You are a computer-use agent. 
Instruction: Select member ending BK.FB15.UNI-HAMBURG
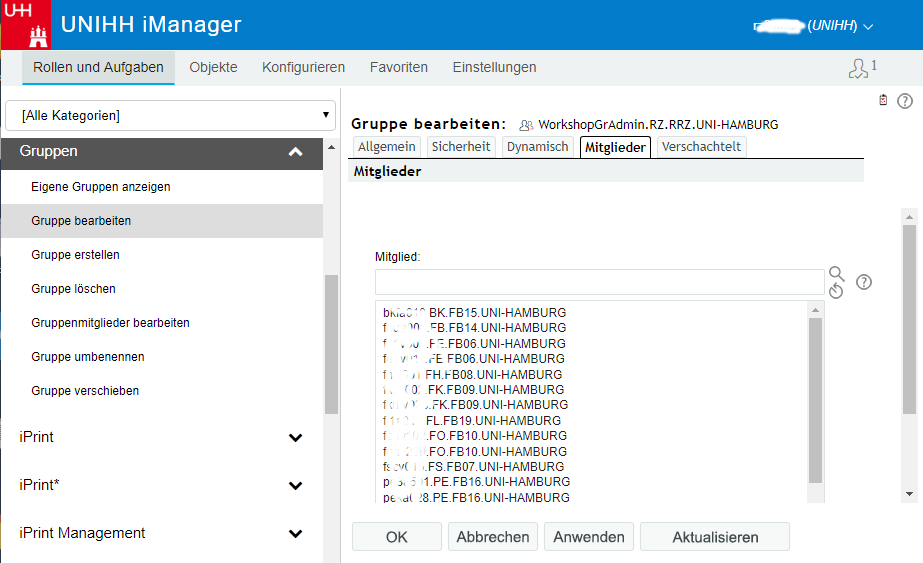[x=474, y=313]
